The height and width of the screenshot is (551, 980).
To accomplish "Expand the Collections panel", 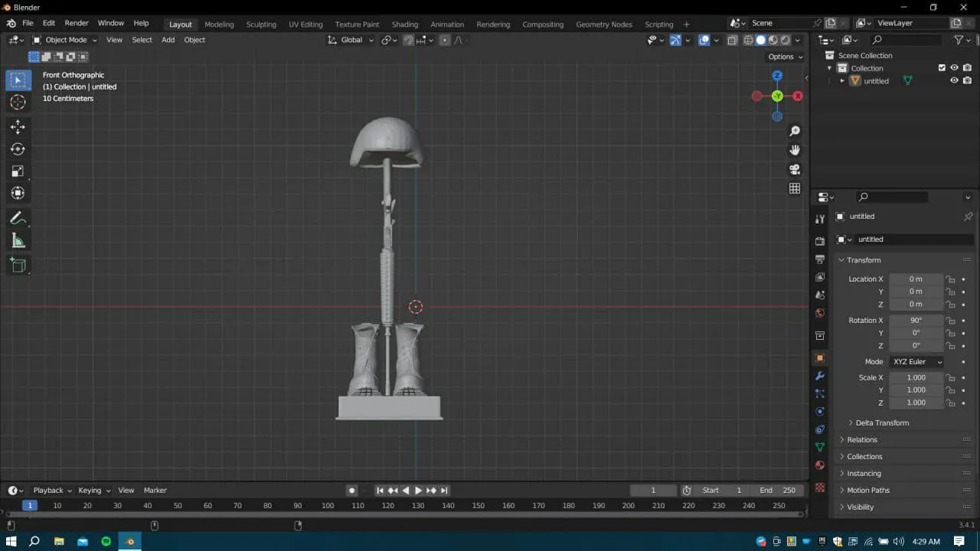I will [864, 457].
